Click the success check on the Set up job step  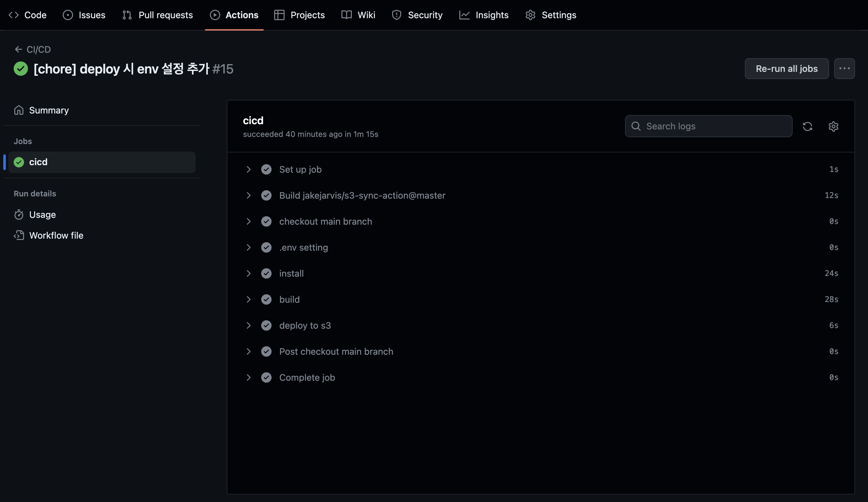coord(266,169)
